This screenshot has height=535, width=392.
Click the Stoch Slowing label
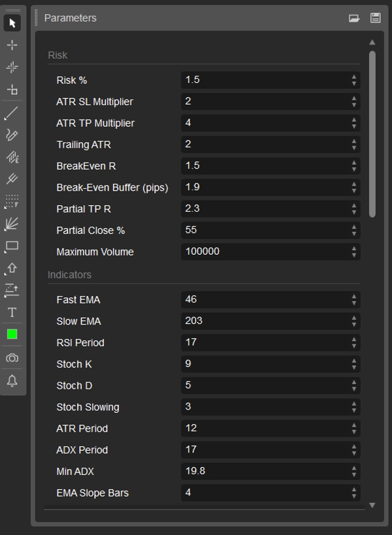pos(88,407)
